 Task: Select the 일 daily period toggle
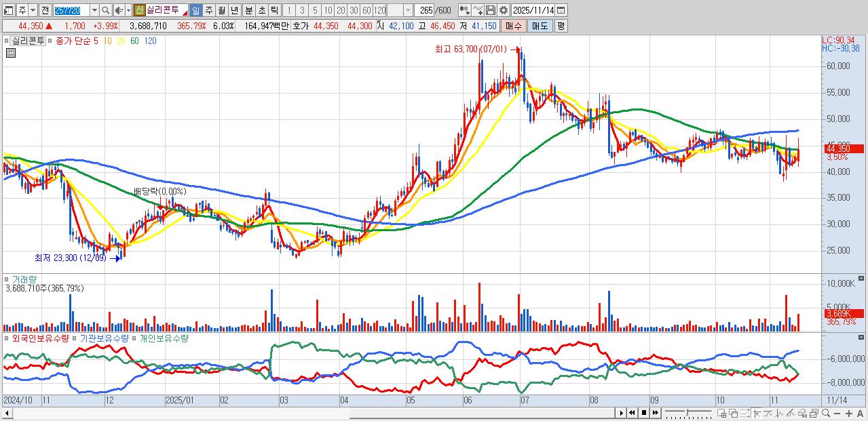(195, 10)
